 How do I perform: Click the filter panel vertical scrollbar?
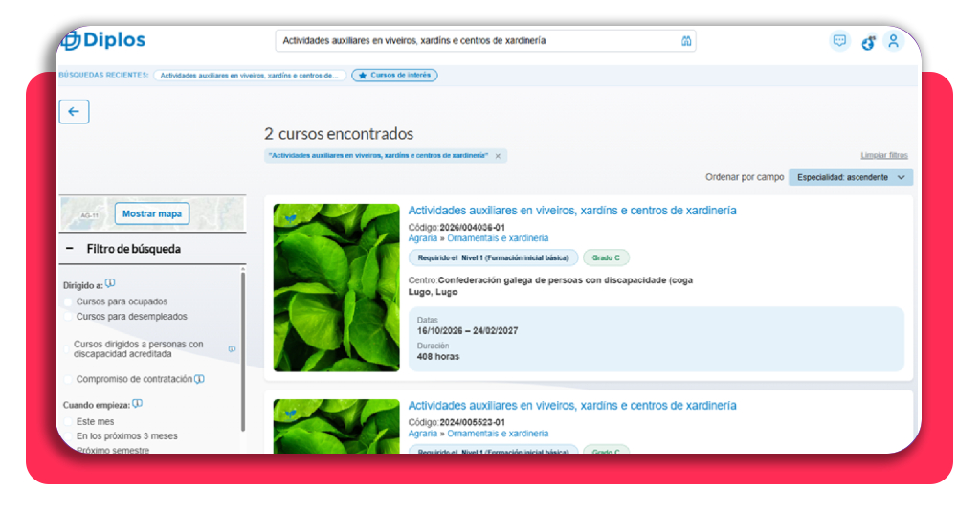(242, 351)
